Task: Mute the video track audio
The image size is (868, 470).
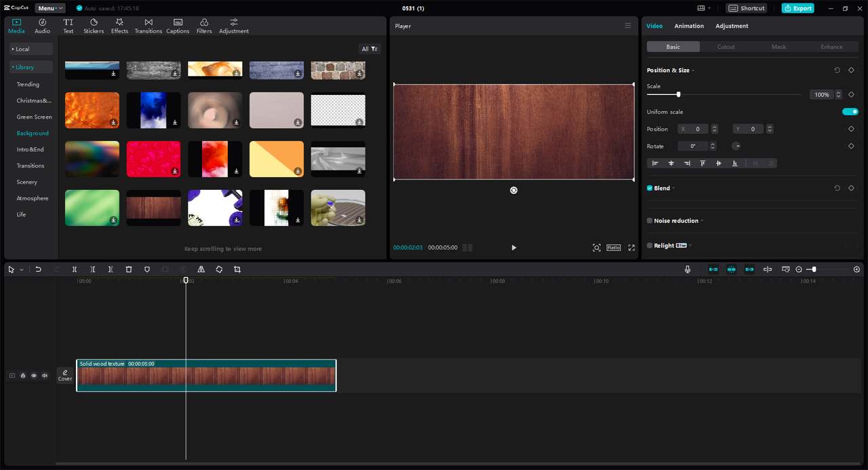Action: (45, 375)
